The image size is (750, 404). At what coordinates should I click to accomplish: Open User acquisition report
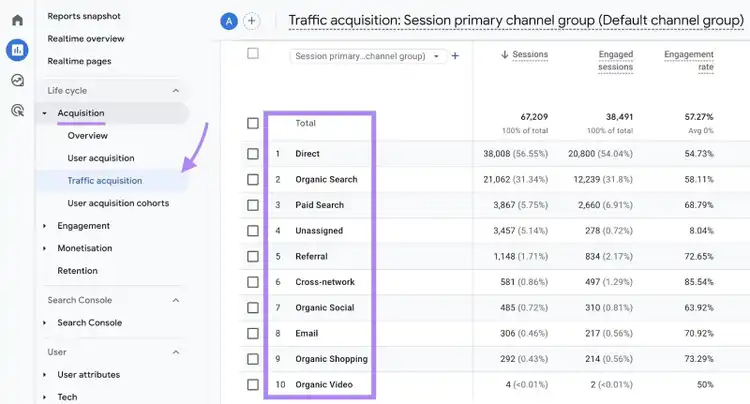101,158
